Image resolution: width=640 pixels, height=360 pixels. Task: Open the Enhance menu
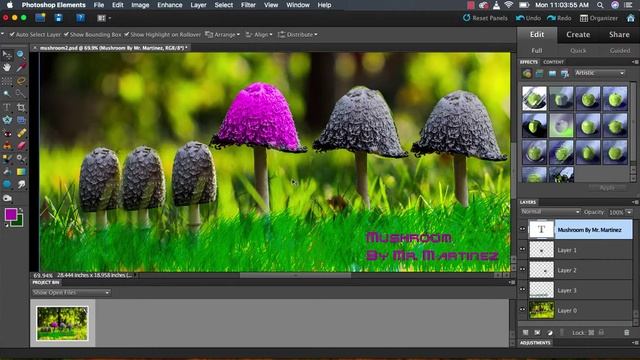pyautogui.click(x=170, y=5)
